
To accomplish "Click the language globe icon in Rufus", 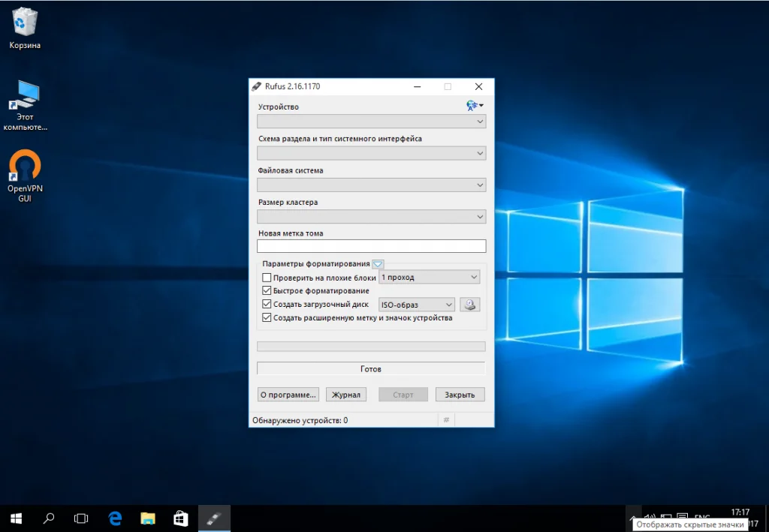I will 472,106.
